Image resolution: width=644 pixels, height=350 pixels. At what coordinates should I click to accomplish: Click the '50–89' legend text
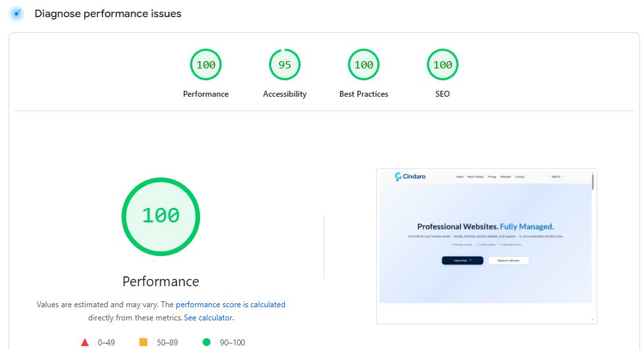167,343
